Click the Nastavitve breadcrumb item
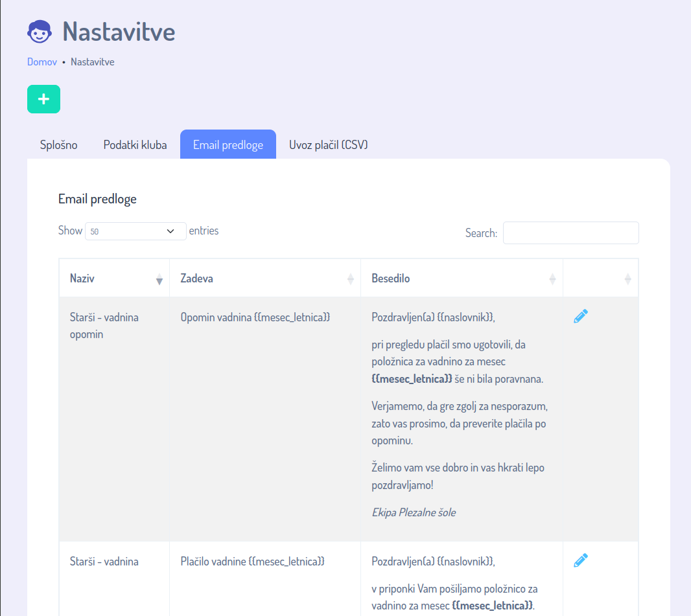Screen dimensions: 691x616 tap(93, 62)
